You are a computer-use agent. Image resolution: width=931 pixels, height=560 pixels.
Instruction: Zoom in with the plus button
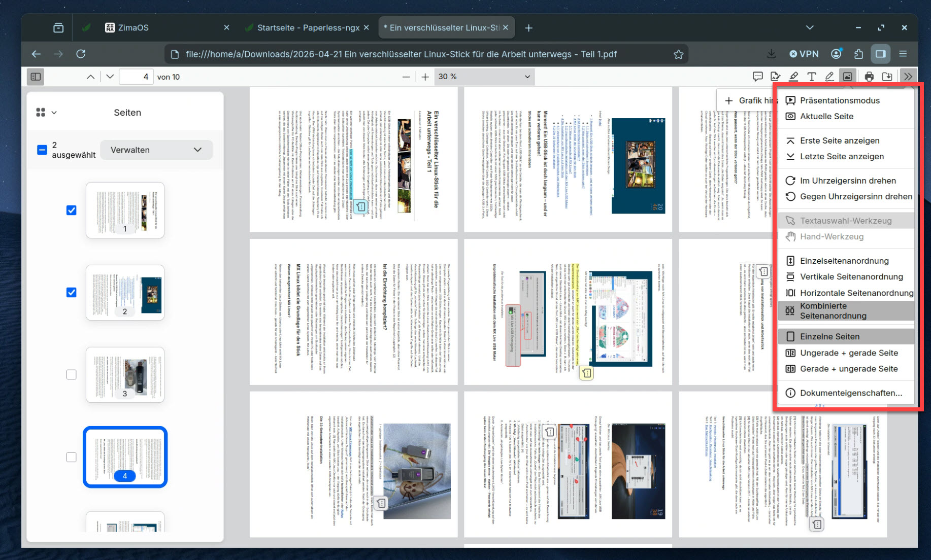[x=425, y=77]
